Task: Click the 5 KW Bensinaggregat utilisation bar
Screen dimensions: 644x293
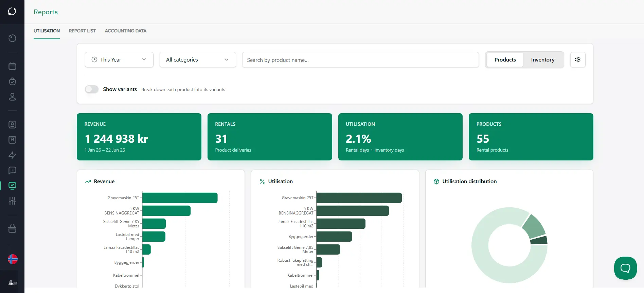Action: (x=353, y=211)
